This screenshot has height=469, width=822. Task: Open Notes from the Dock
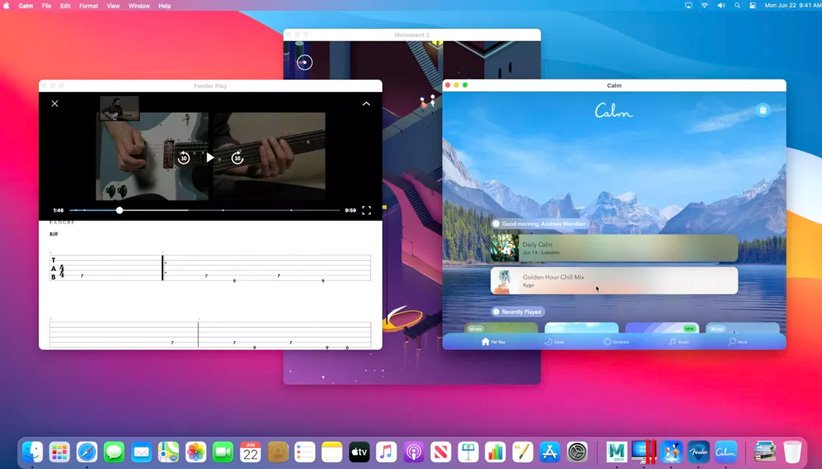pos(332,452)
